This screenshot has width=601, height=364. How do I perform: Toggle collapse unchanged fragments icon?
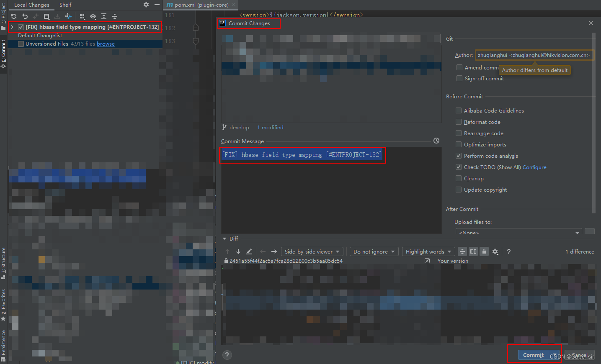click(462, 251)
